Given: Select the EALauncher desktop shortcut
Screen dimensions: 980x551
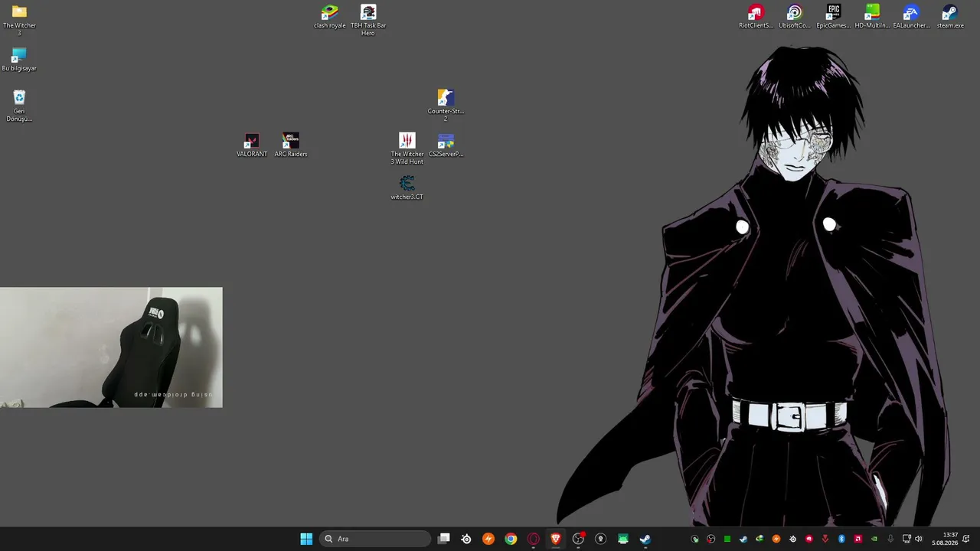Looking at the screenshot, I should (x=911, y=17).
